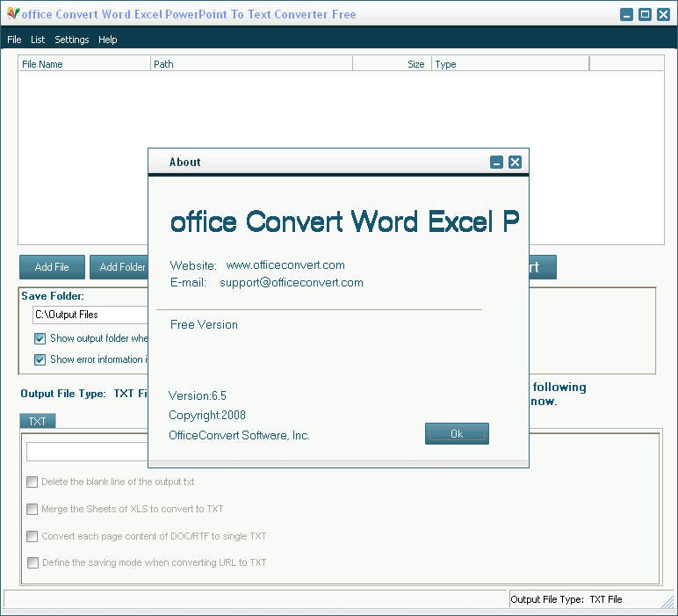Image resolution: width=678 pixels, height=616 pixels.
Task: Open the www.officeconvert.com website link
Action: (x=285, y=265)
